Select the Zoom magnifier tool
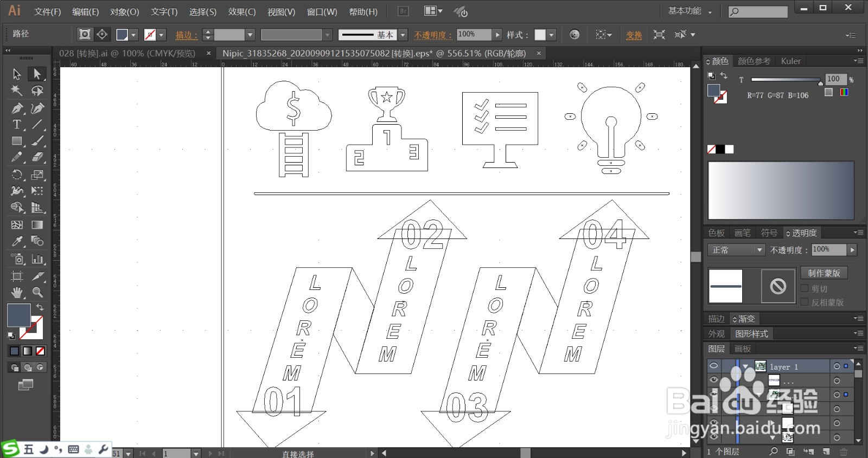Image resolution: width=868 pixels, height=458 pixels. [x=37, y=293]
